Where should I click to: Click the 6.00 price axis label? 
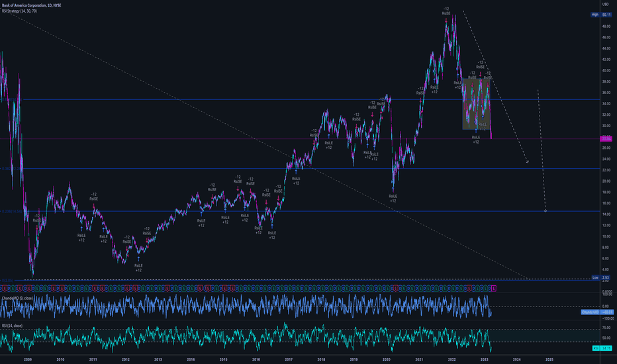point(606,259)
